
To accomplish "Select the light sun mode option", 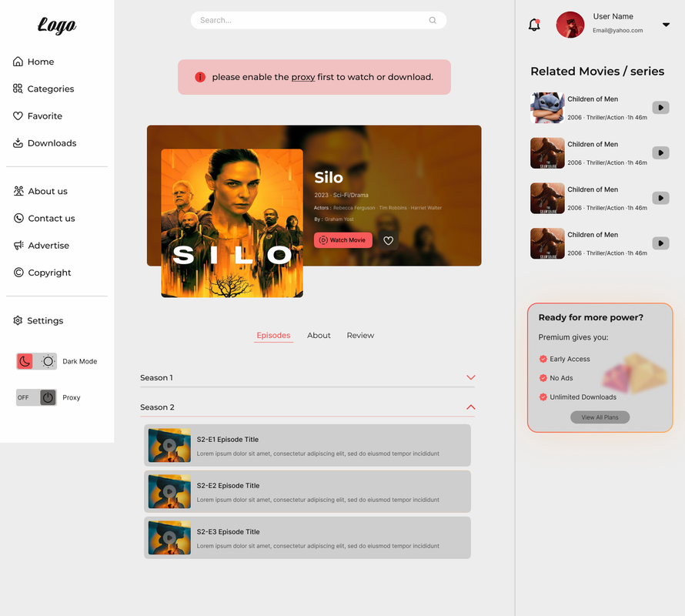I will 48,361.
